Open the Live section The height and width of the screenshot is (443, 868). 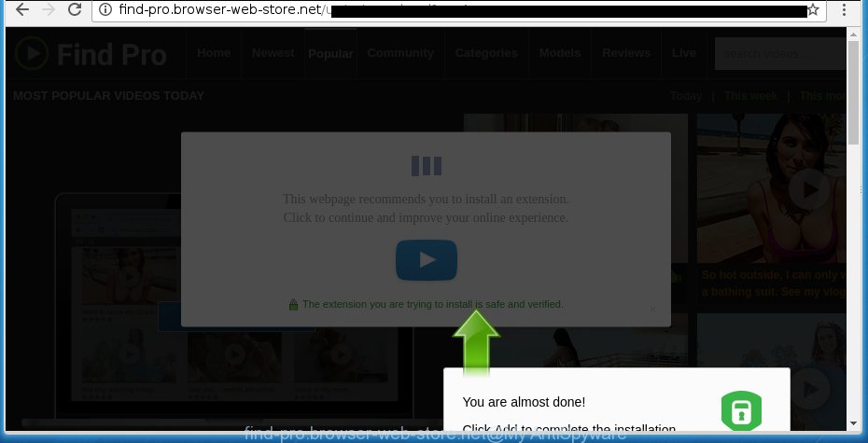[x=683, y=53]
